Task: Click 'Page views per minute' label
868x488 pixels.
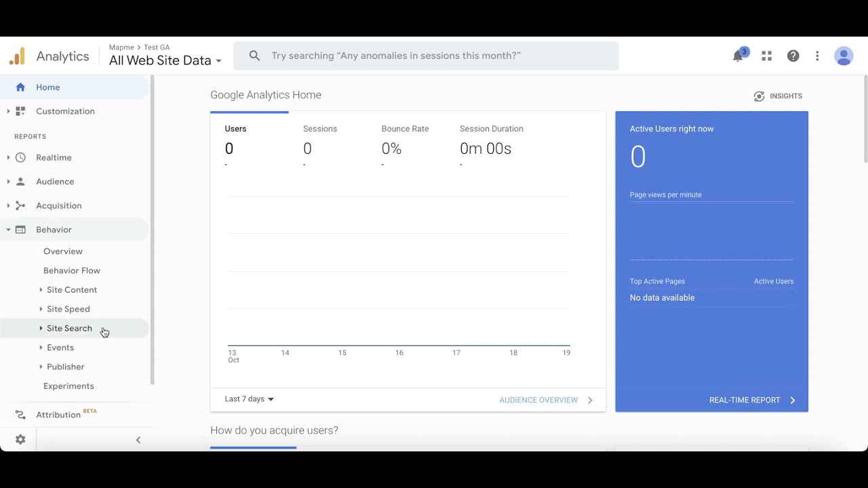Action: pos(666,195)
